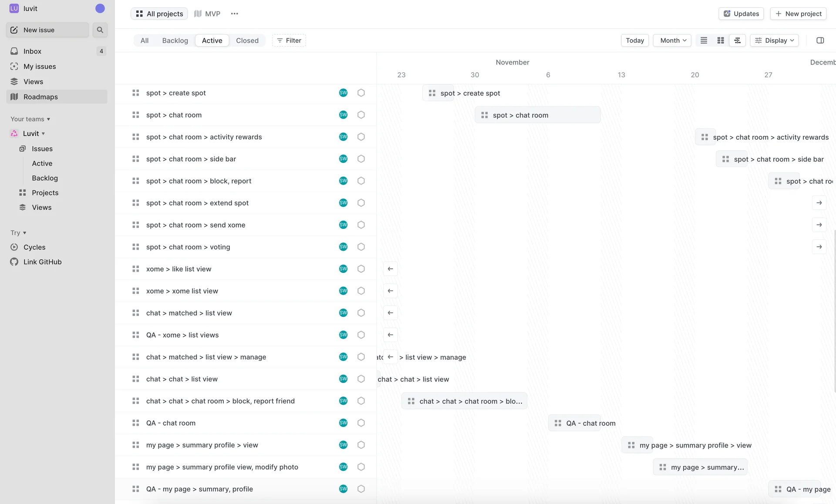This screenshot has width=836, height=504.
Task: Switch to the Closed tab
Action: click(247, 40)
